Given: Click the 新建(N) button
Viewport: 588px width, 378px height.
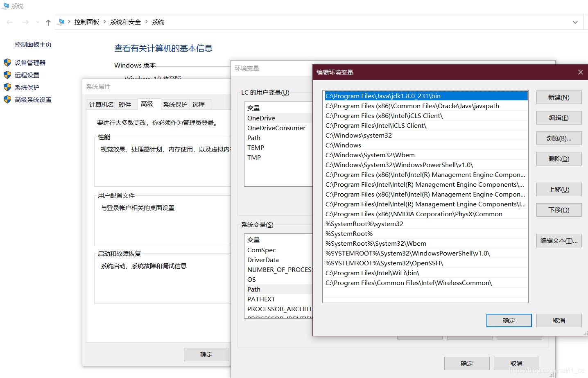Looking at the screenshot, I should (x=559, y=97).
